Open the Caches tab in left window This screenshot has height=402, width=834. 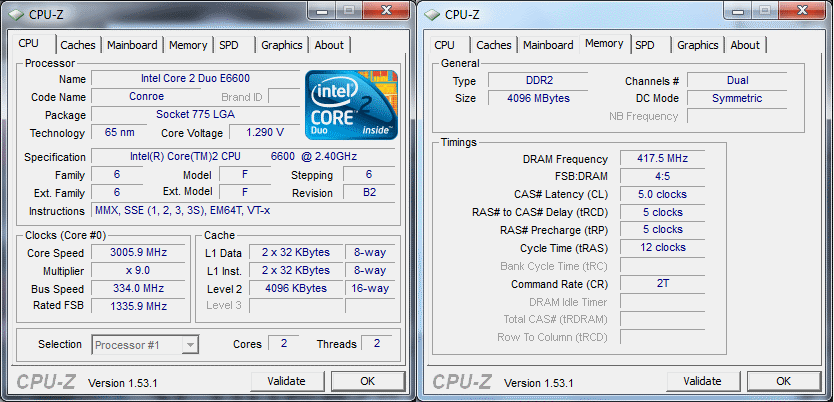78,45
